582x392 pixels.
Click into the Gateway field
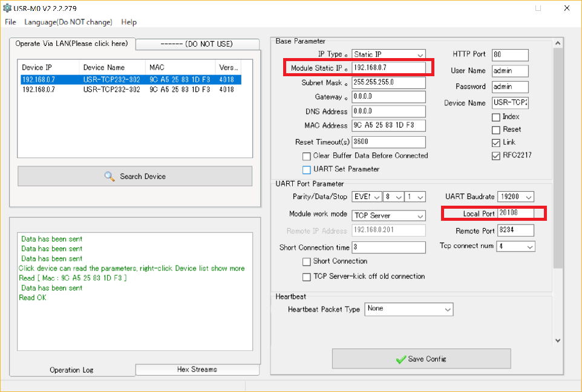(x=388, y=97)
